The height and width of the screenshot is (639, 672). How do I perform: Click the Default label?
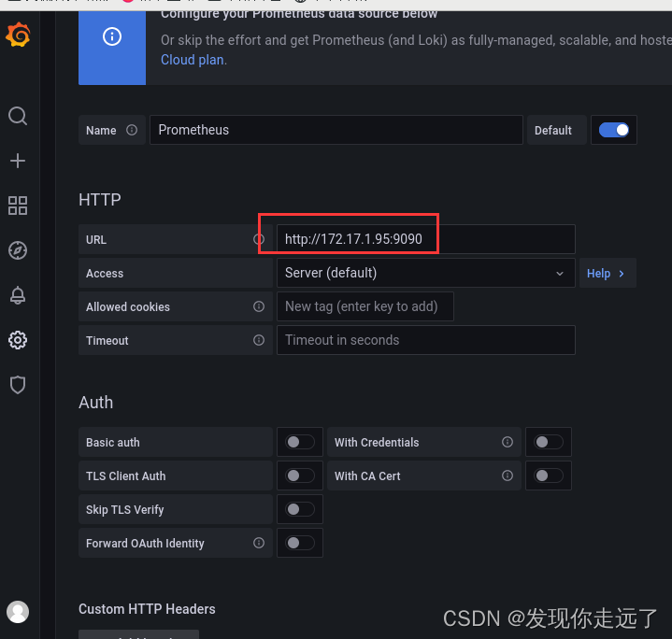coord(553,130)
